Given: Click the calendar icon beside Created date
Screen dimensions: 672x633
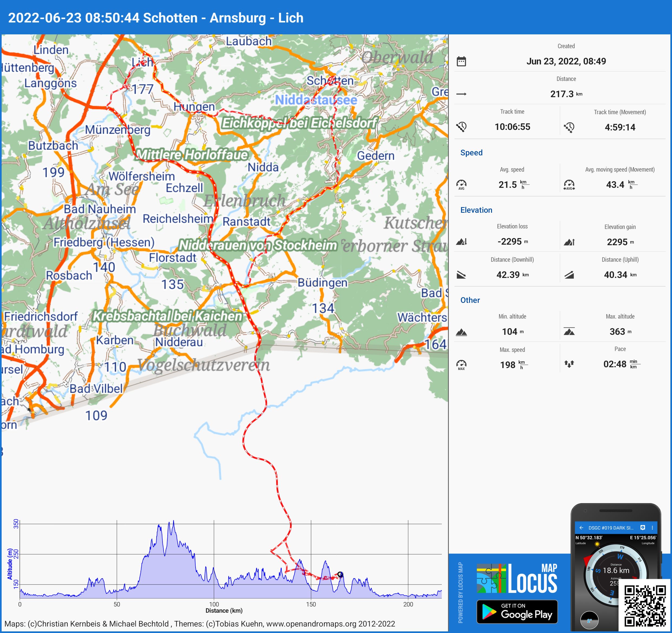Looking at the screenshot, I should click(461, 61).
